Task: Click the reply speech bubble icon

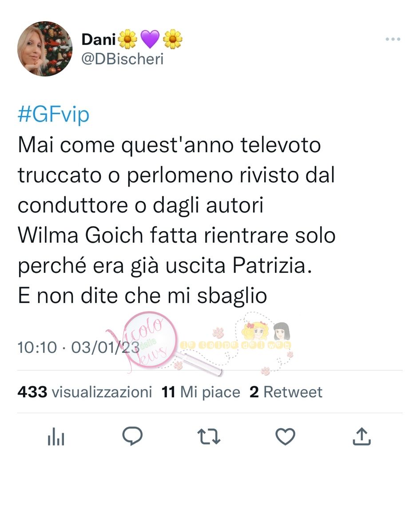Action: coord(132,436)
